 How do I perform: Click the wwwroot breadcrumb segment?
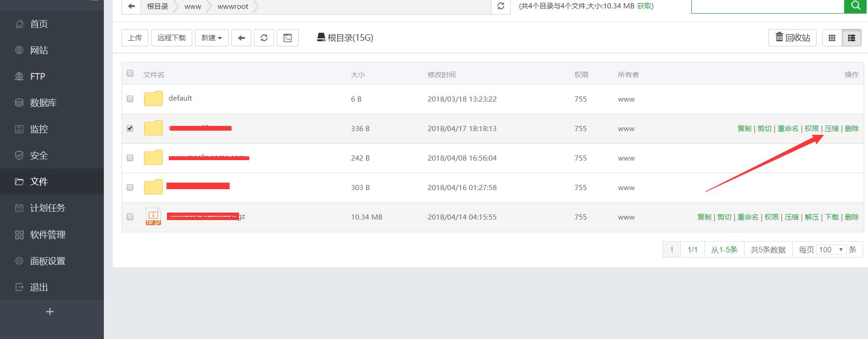pyautogui.click(x=232, y=7)
